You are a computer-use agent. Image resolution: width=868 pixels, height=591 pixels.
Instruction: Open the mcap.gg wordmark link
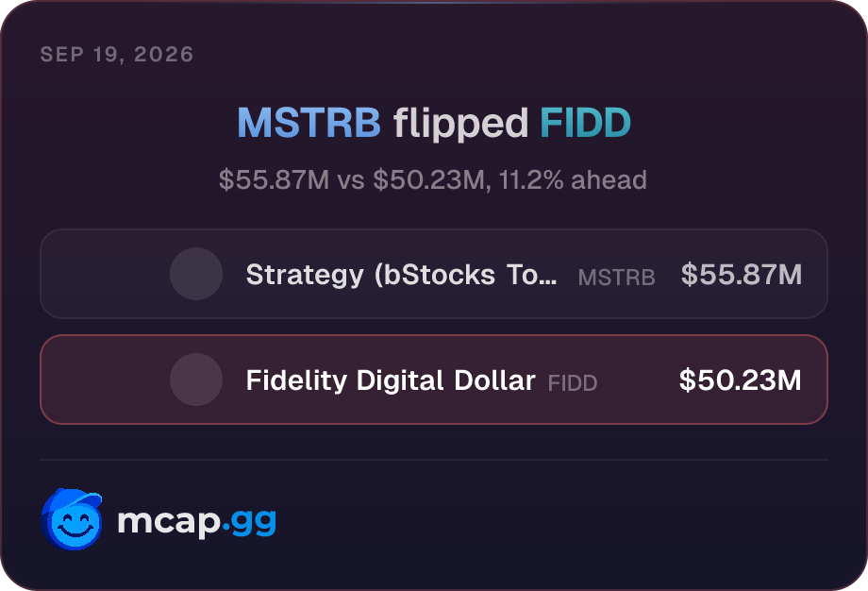[x=196, y=521]
